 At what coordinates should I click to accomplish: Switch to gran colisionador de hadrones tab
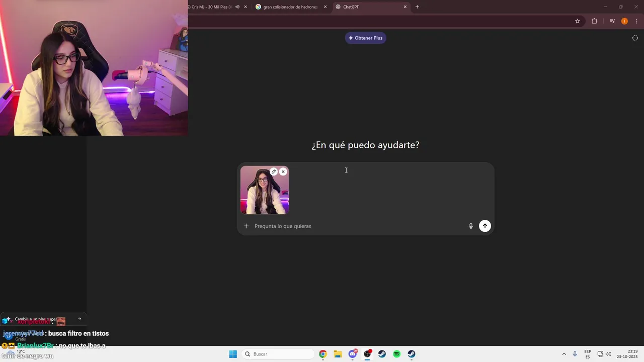pyautogui.click(x=290, y=7)
